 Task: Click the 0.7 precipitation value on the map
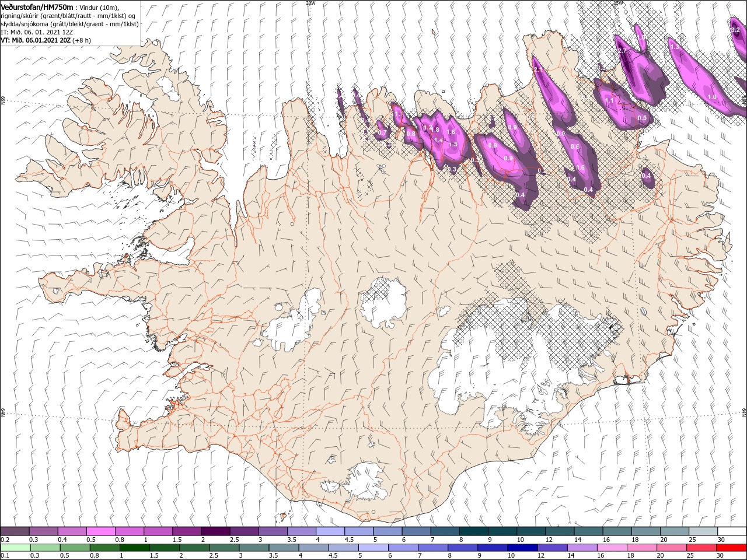383,133
